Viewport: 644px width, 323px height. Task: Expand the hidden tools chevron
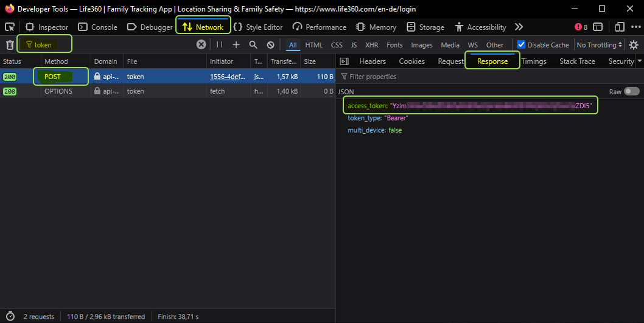519,27
